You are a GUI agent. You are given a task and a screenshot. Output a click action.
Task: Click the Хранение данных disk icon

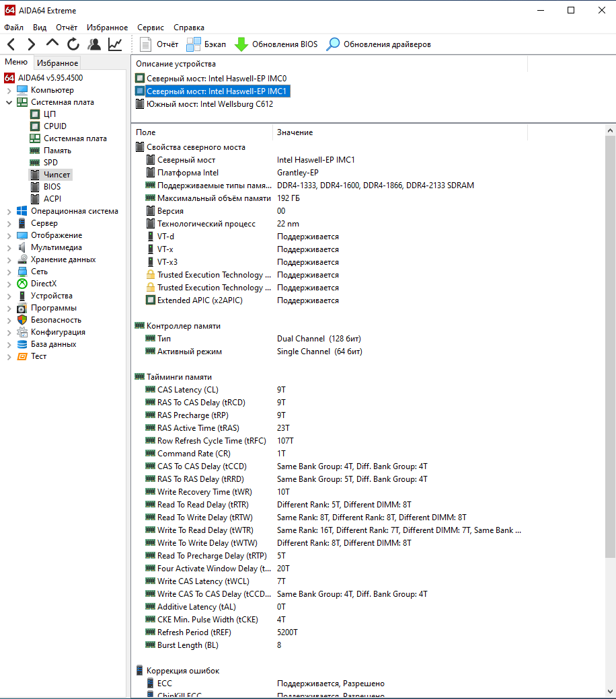(22, 259)
